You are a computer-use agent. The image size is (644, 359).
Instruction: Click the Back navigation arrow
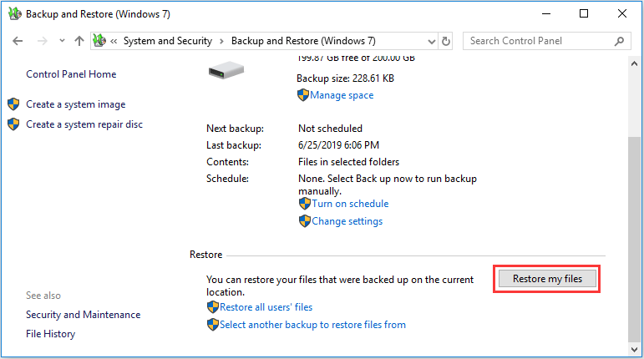click(x=18, y=41)
